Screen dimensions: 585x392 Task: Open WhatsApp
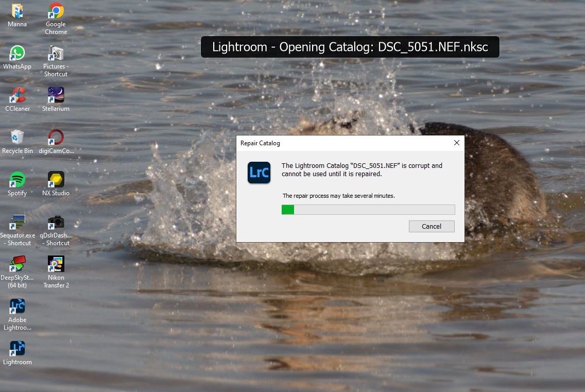click(x=17, y=53)
